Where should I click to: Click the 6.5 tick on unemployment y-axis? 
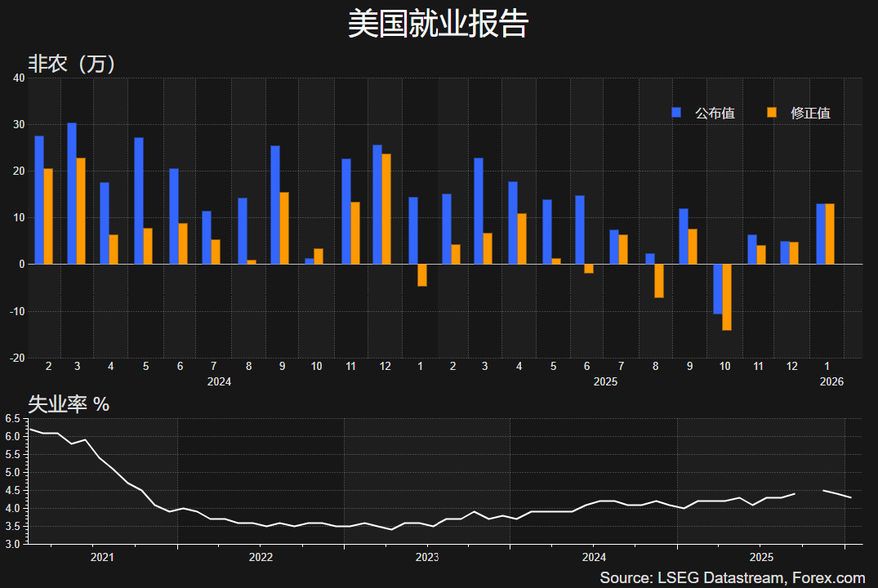(x=12, y=419)
